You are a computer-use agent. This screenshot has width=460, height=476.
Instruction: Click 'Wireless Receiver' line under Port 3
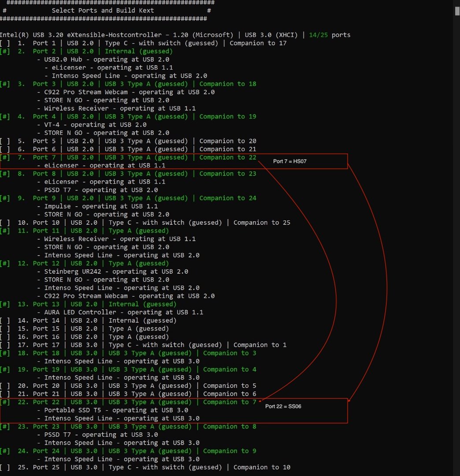pyautogui.click(x=116, y=108)
